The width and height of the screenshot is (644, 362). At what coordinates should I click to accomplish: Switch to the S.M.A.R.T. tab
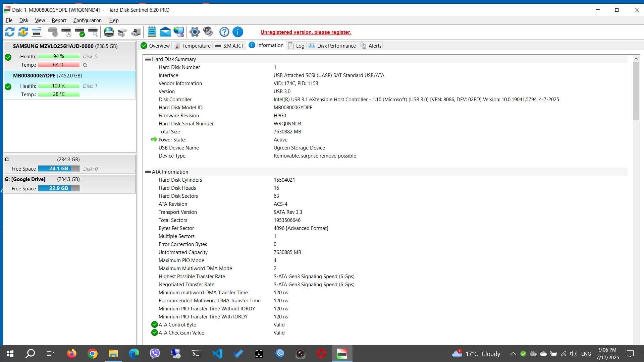pyautogui.click(x=230, y=46)
